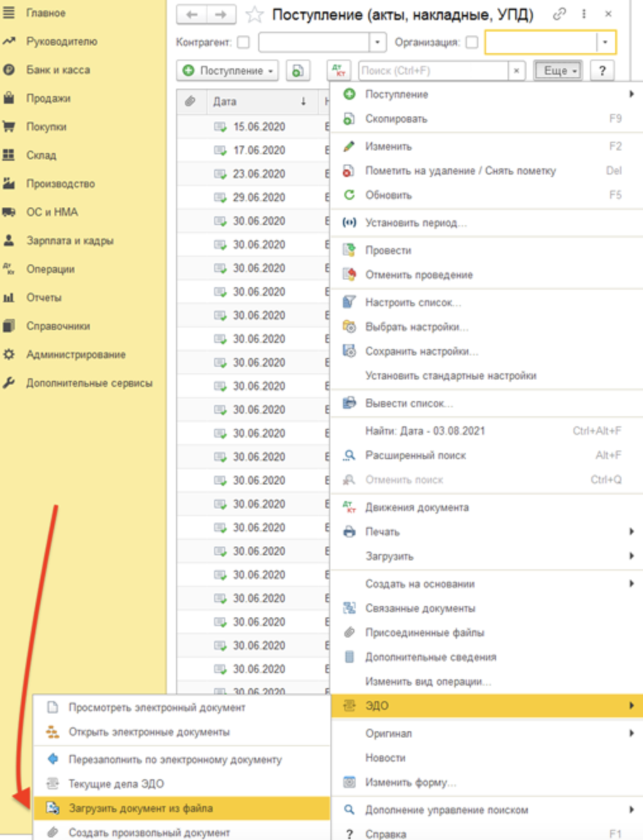The width and height of the screenshot is (643, 840).
Task: Click Загрузить документ из файла
Action: [182, 808]
